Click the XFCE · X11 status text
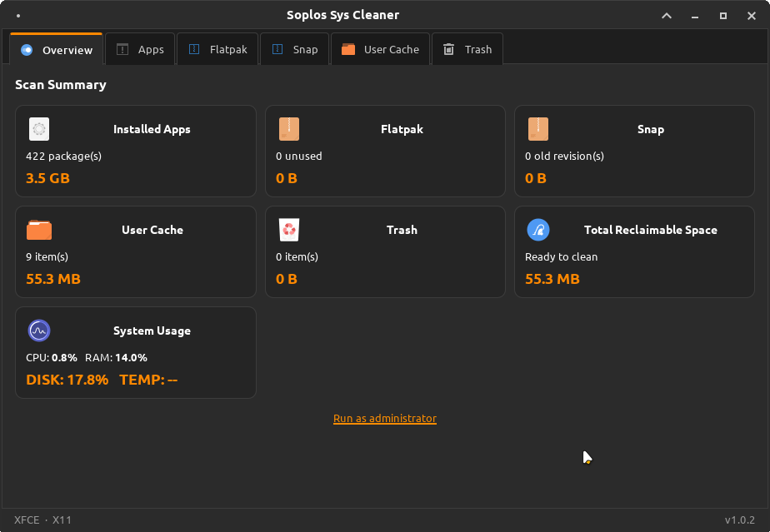The height and width of the screenshot is (532, 770). coord(42,520)
